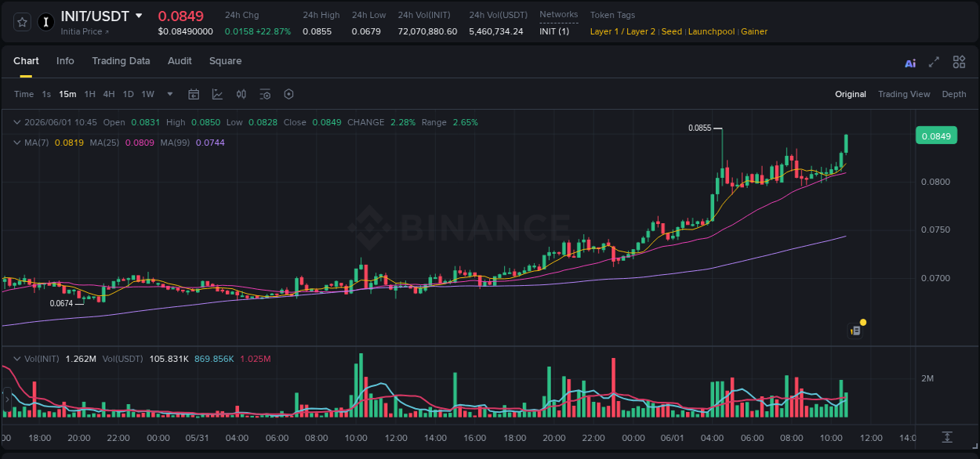Screen dimensions: 980x459
Task: Click the 24h Vol(USDT) value 5,460,734.24
Action: pyautogui.click(x=496, y=31)
